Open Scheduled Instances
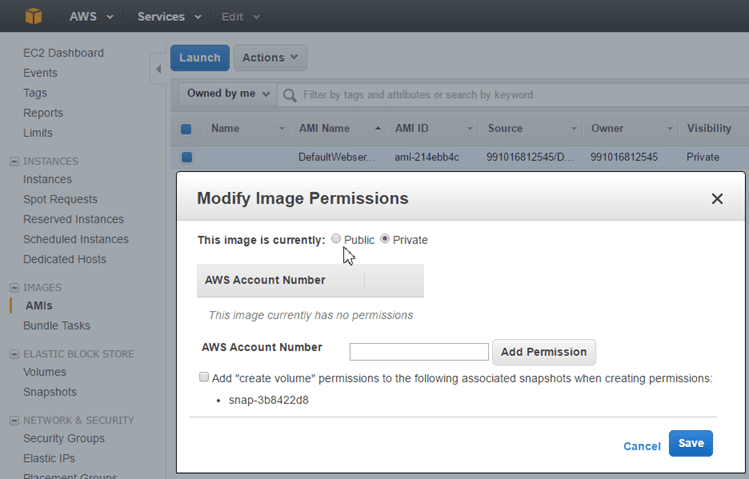This screenshot has height=479, width=749. pos(76,239)
